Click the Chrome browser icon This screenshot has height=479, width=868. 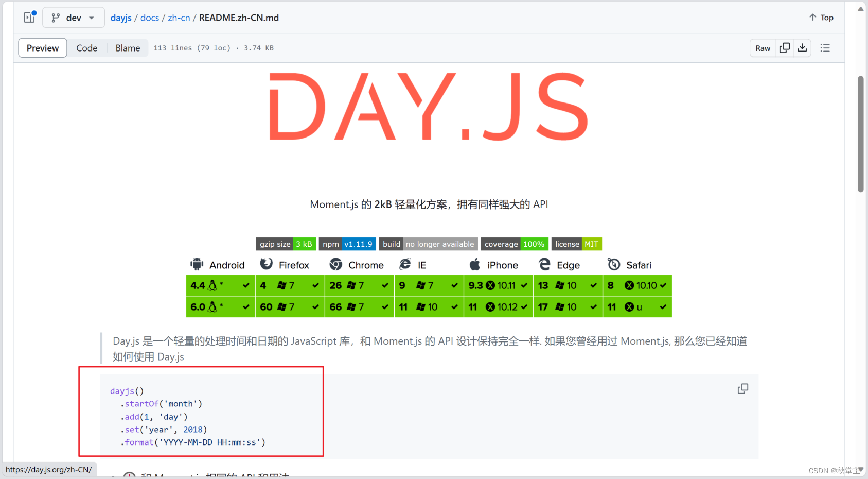tap(336, 264)
